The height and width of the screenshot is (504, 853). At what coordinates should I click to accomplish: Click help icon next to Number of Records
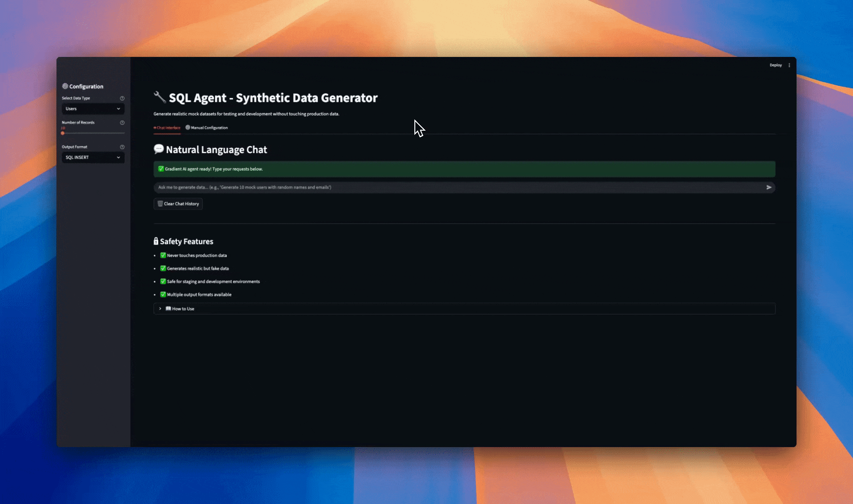122,123
